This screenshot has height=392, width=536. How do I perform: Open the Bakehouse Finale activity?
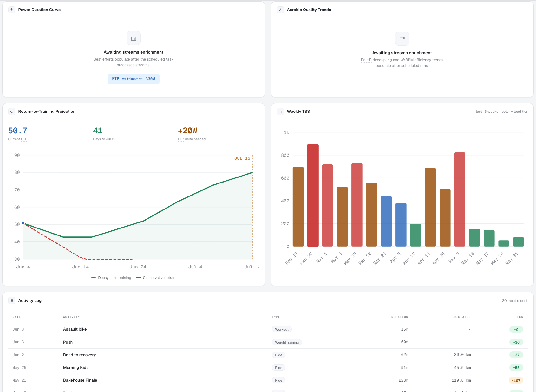coord(80,380)
